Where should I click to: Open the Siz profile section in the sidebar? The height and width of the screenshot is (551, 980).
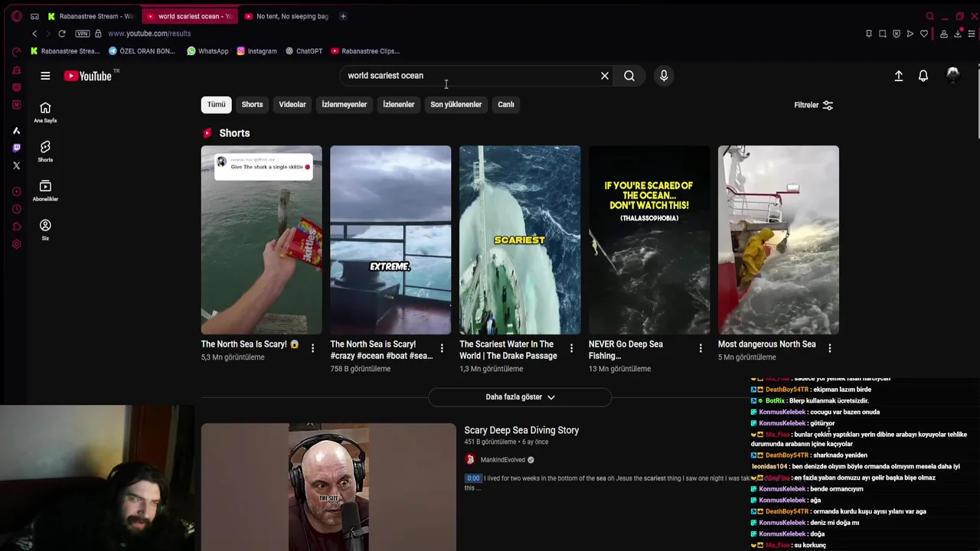pyautogui.click(x=45, y=230)
